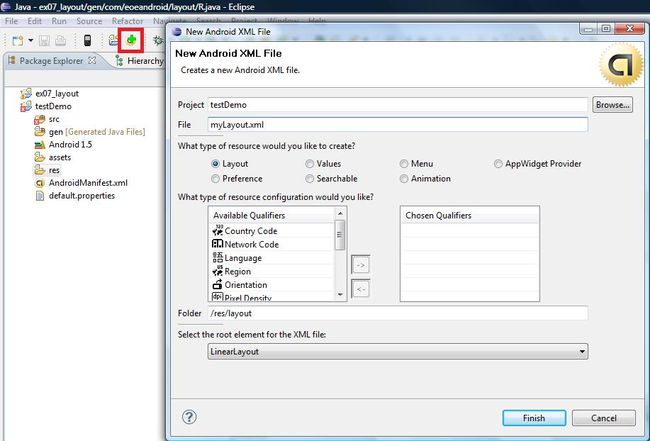Select AndroidManifest.xml in the tree

pyautogui.click(x=81, y=183)
